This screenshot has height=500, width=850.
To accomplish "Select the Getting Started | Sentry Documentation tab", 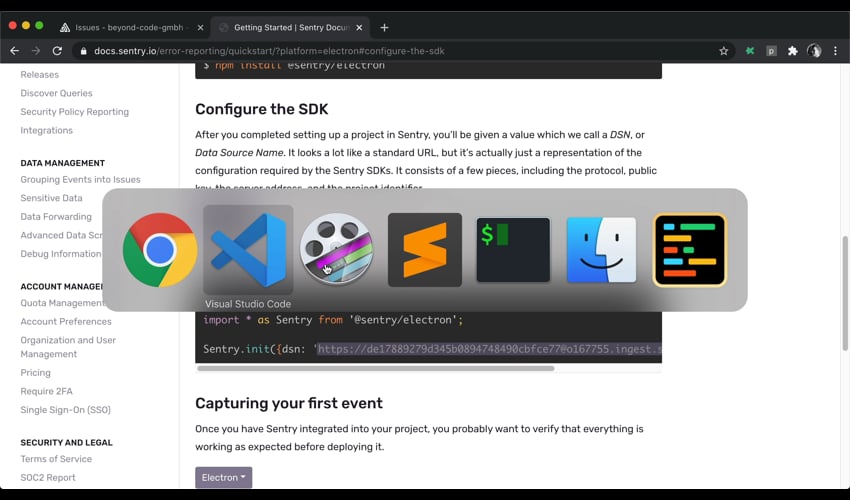I will point(291,28).
